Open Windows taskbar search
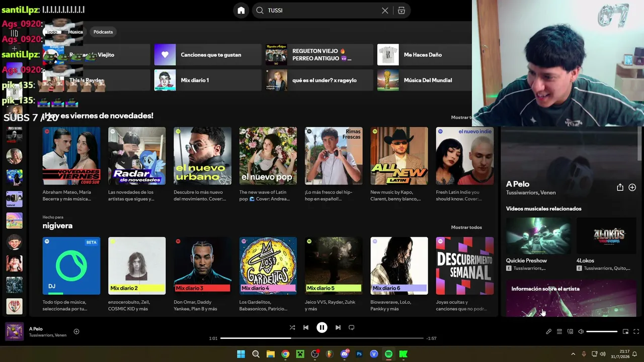The image size is (644, 362). 256,354
